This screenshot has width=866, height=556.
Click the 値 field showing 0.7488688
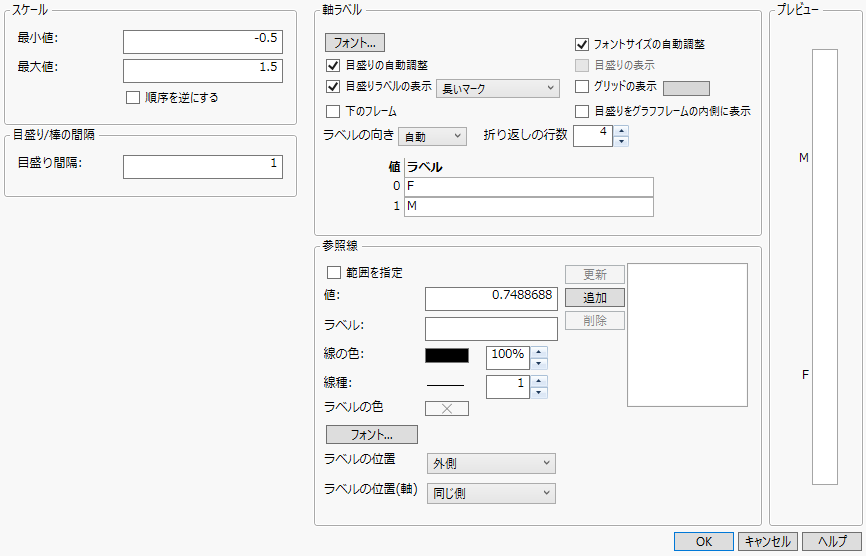click(491, 299)
